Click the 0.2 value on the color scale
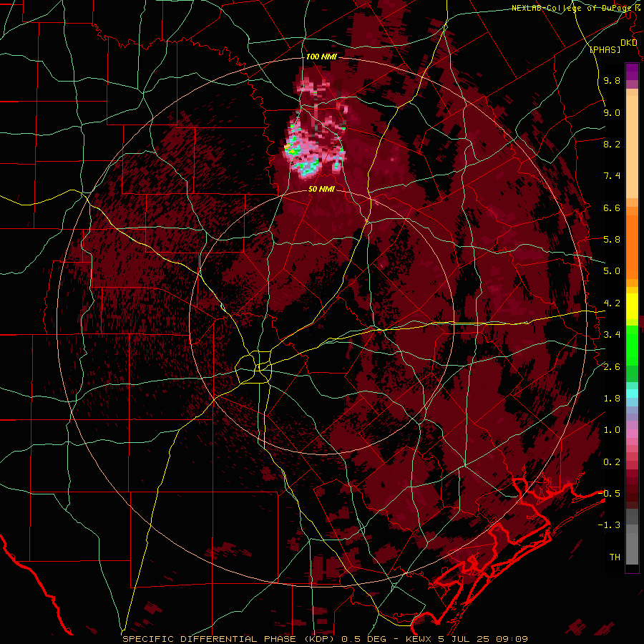The width and height of the screenshot is (644, 644). point(612,462)
